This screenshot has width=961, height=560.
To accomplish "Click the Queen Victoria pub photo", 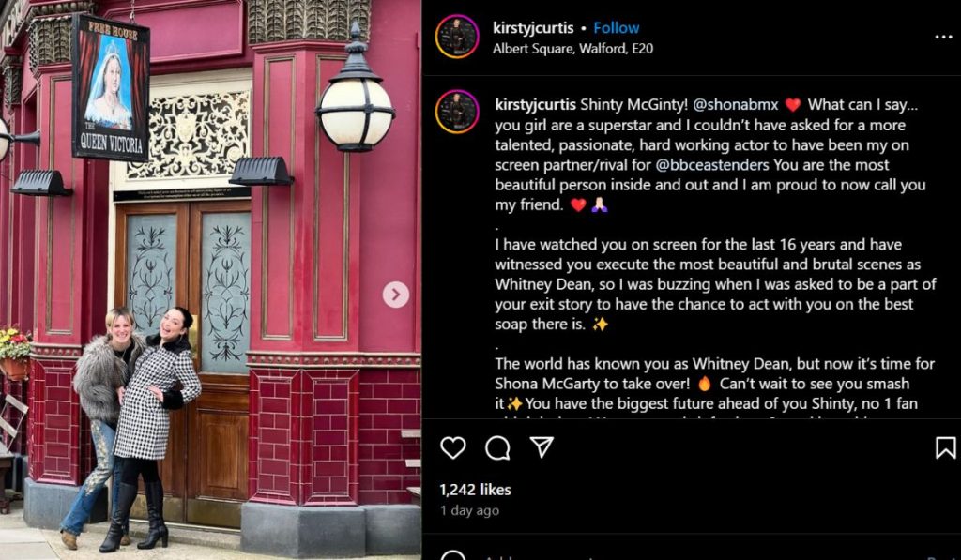I will pos(210,280).
